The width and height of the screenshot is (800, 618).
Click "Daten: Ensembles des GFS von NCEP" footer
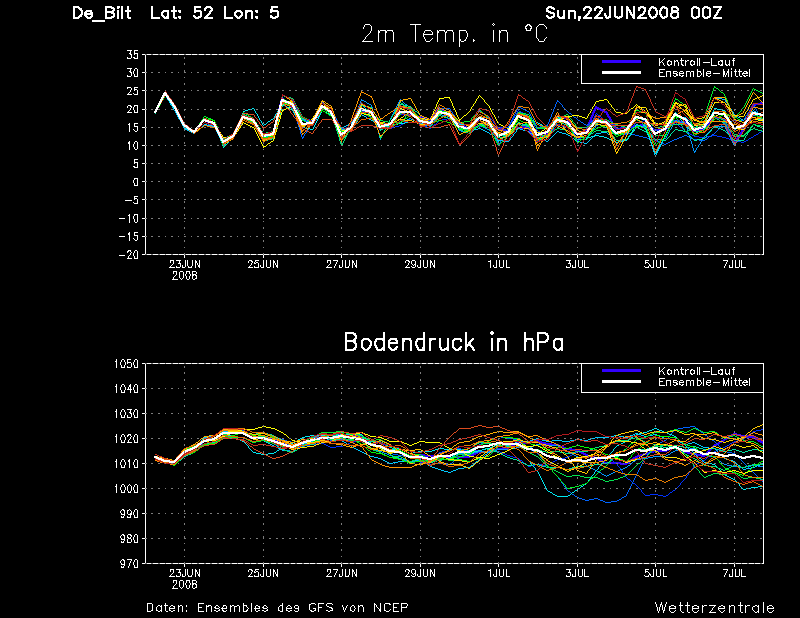coord(277,607)
